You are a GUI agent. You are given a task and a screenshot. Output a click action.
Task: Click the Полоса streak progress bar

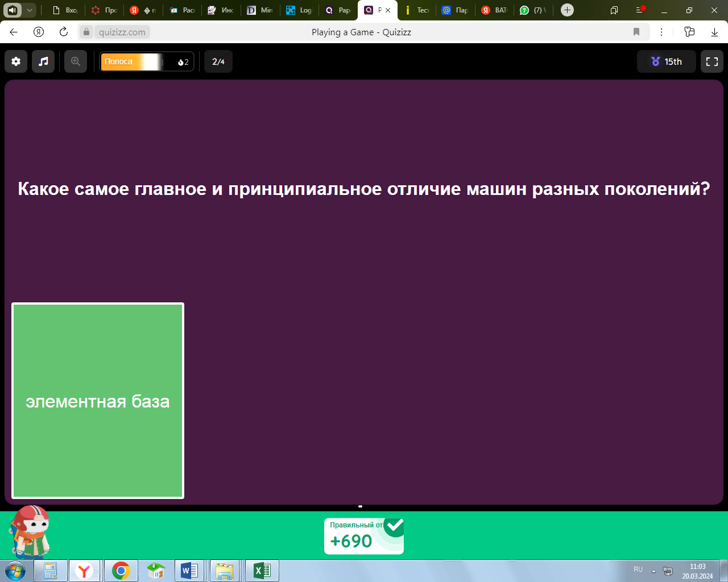pos(147,61)
